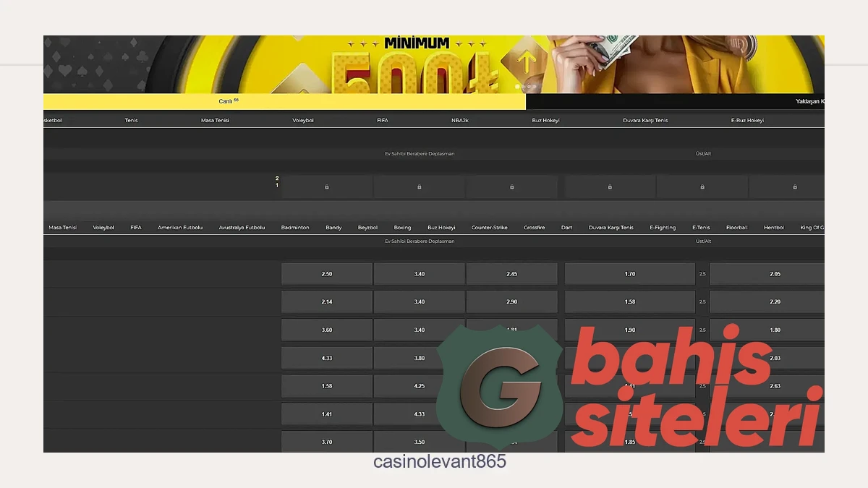Open the Counter-Strike category

coord(490,228)
